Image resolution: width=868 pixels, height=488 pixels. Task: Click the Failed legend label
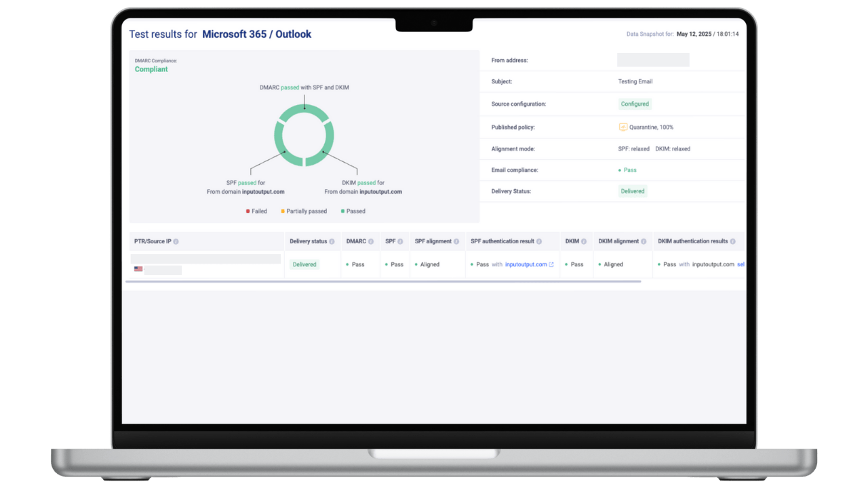tap(260, 211)
